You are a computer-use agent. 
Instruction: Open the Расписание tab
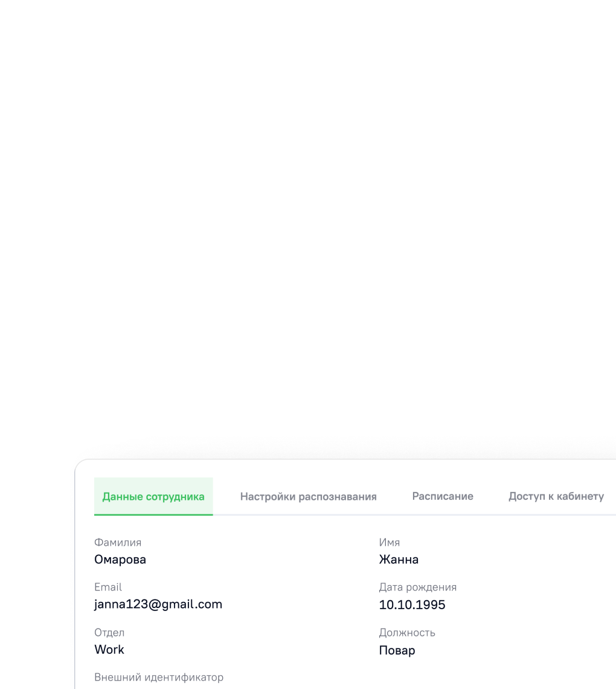[x=443, y=496]
